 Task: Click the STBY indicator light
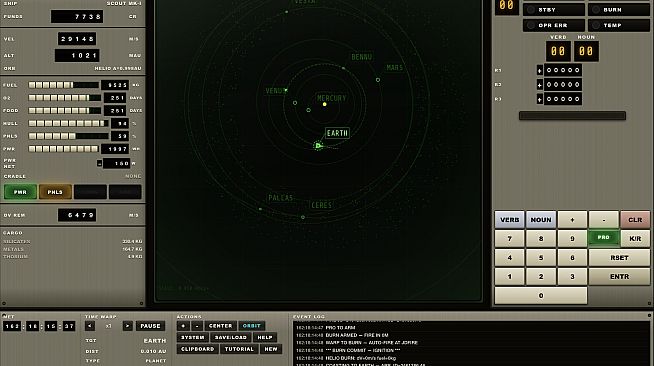553,10
